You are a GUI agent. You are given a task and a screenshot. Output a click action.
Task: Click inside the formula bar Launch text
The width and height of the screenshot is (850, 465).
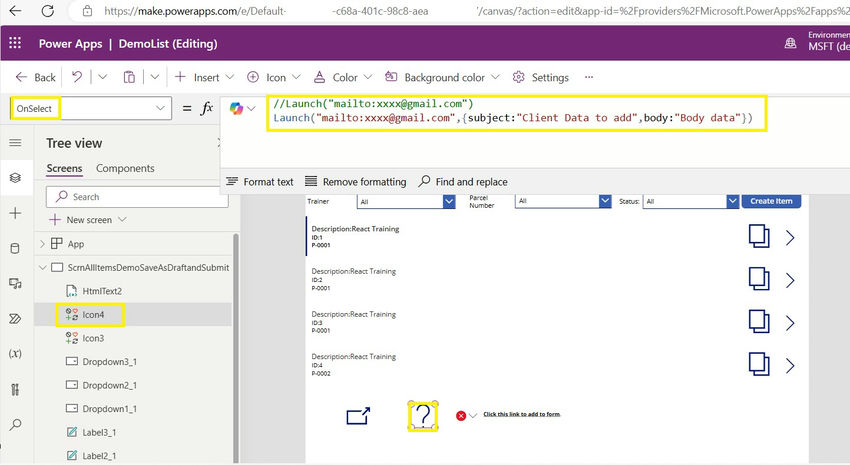click(513, 118)
